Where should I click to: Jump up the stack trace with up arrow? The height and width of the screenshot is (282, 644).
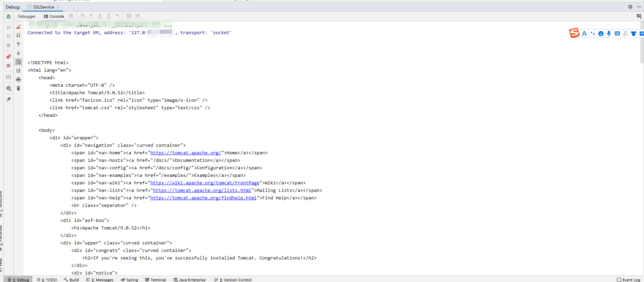tap(18, 44)
